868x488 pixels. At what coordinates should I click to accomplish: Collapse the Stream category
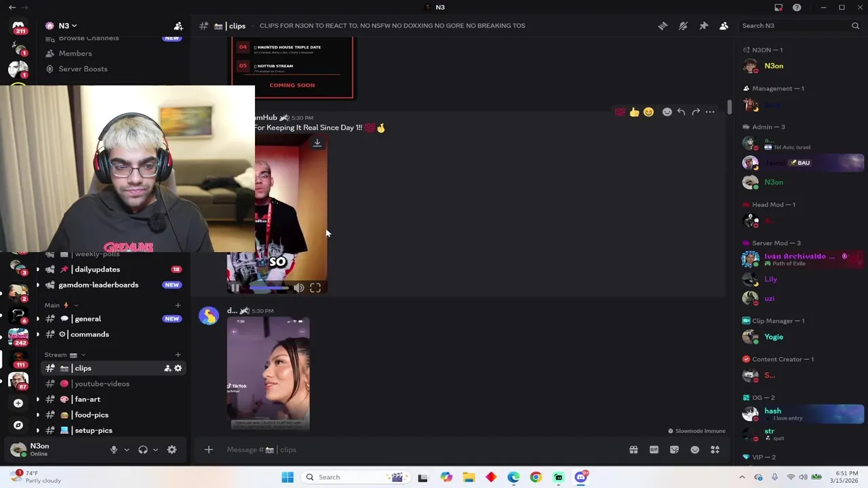coord(64,354)
